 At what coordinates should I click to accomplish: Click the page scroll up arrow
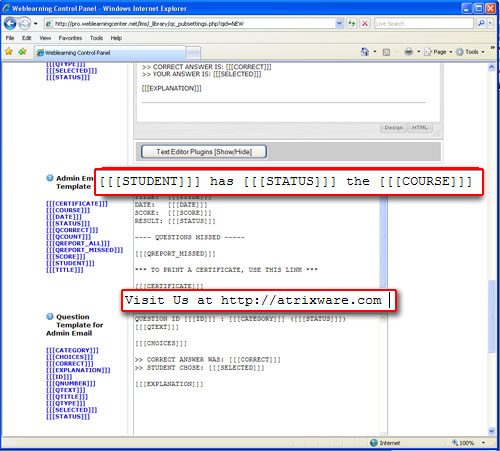pos(492,67)
